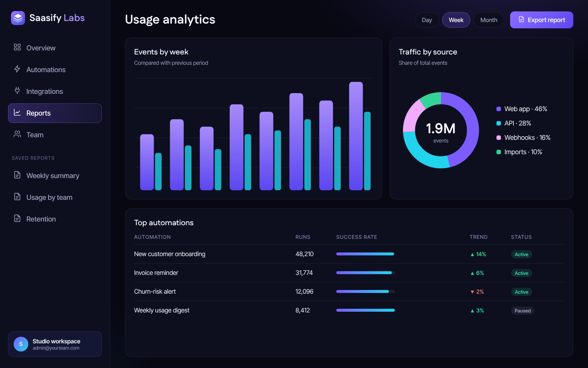Click the 3% upward trend value

(x=477, y=311)
